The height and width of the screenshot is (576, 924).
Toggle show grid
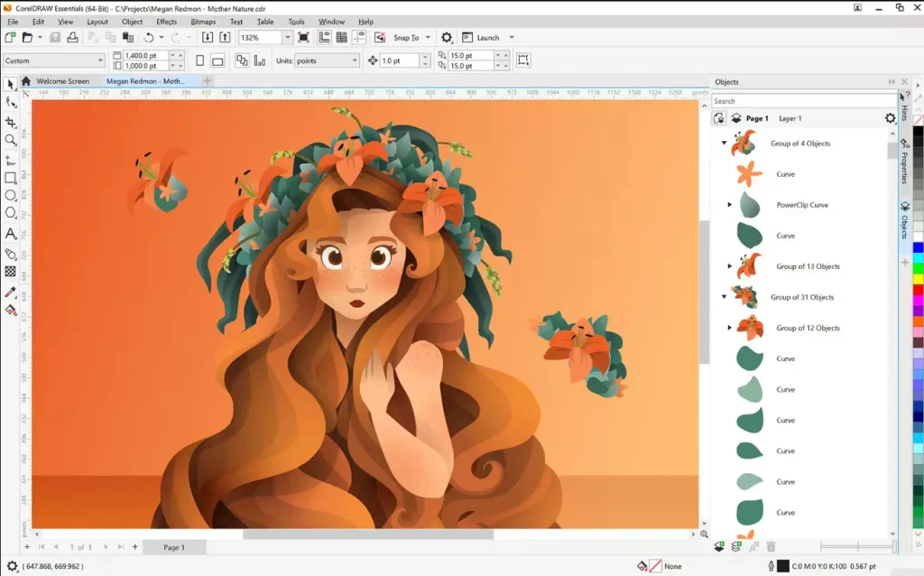pyautogui.click(x=342, y=37)
